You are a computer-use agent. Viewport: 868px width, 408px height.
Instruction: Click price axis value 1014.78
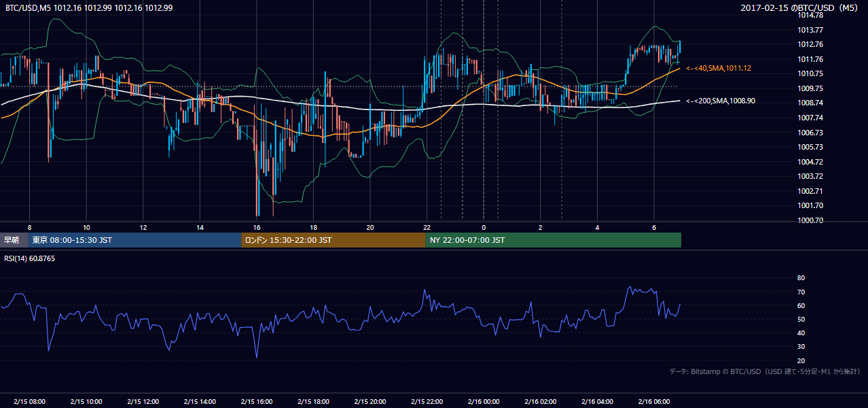(x=812, y=15)
